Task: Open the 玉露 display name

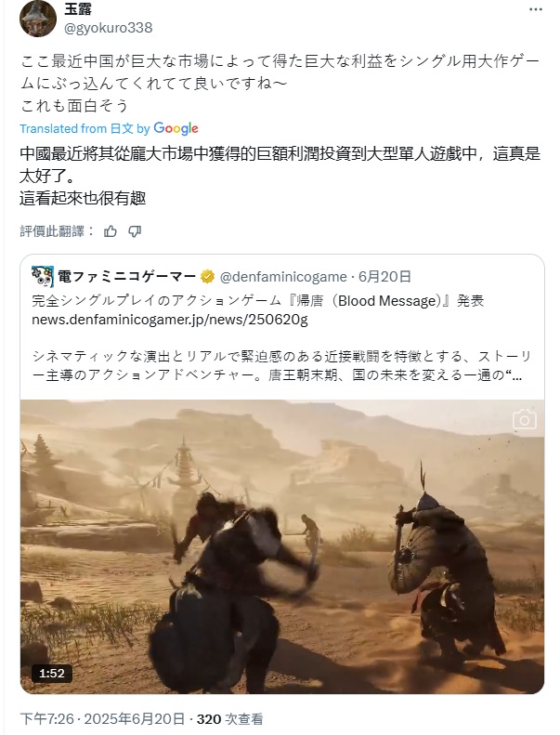Action: click(78, 9)
